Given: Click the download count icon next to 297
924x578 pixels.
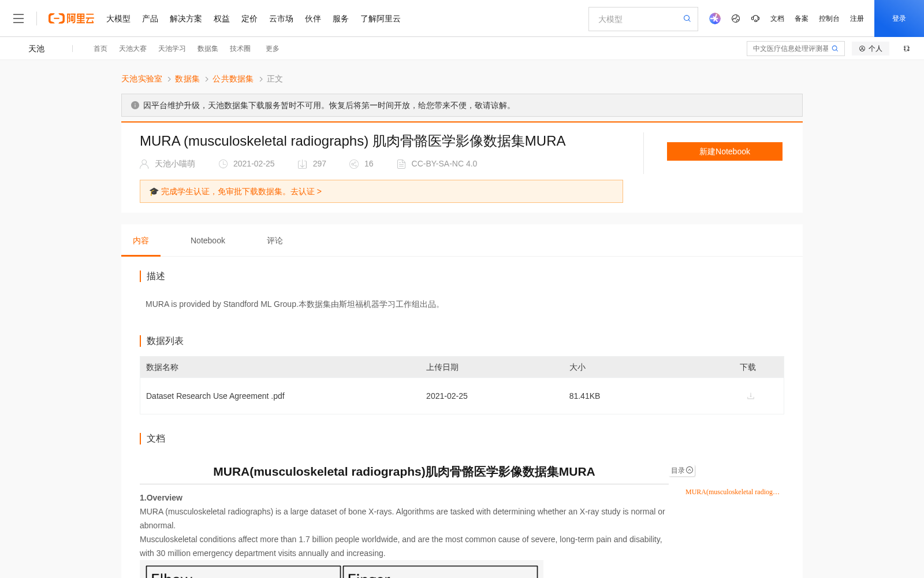Looking at the screenshot, I should (x=302, y=164).
